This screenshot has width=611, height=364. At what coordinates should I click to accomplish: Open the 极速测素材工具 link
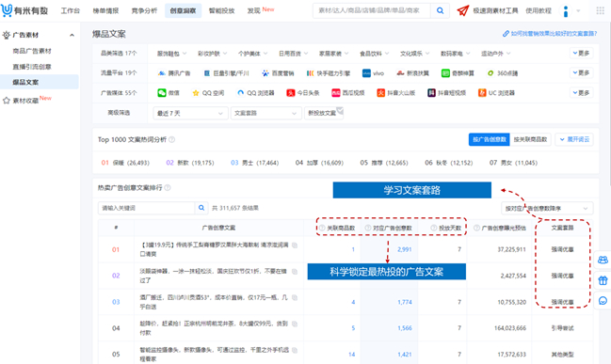pyautogui.click(x=495, y=11)
